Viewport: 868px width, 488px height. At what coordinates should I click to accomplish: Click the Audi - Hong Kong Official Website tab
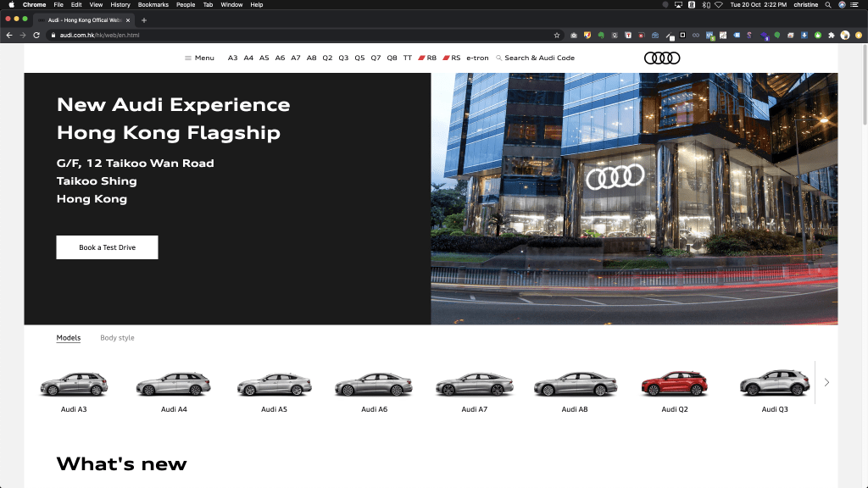pos(83,20)
